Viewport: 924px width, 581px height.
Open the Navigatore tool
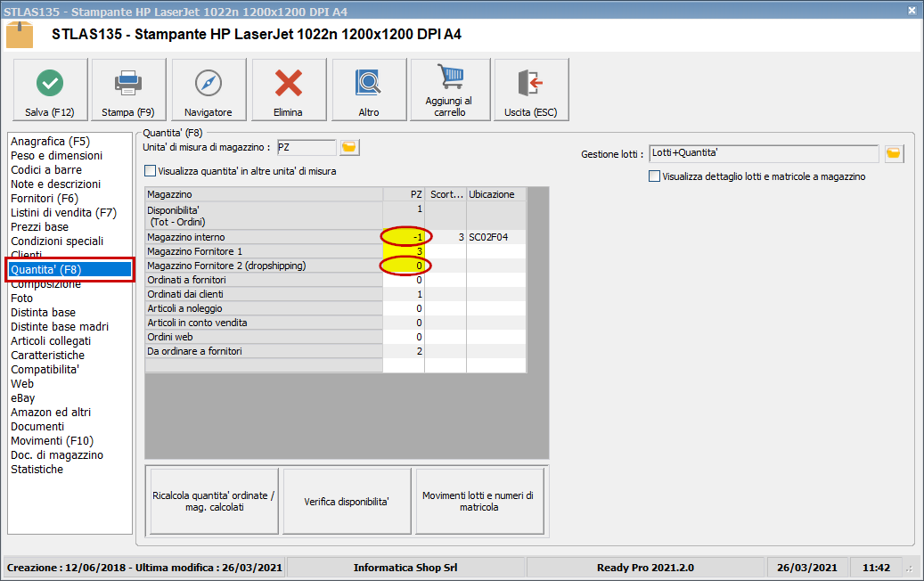(208, 88)
